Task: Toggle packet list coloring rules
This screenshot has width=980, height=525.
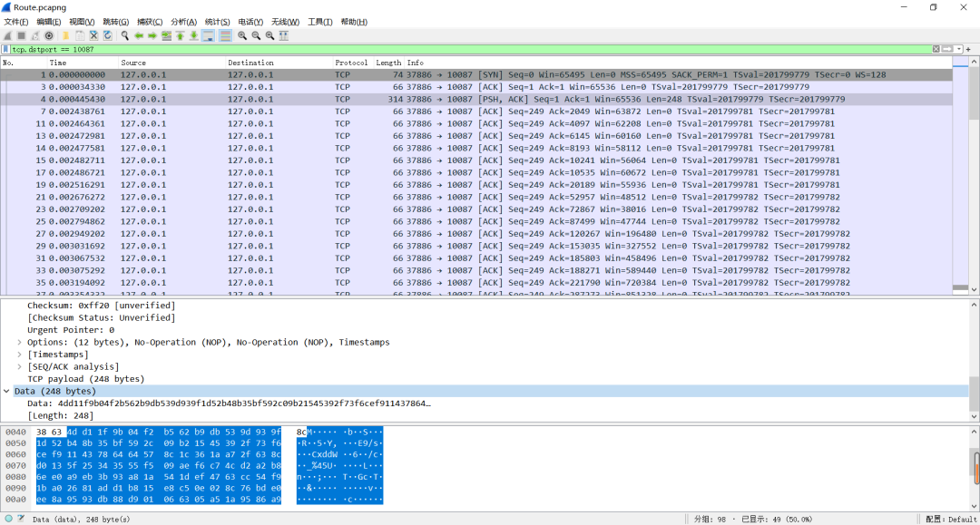Action: click(x=225, y=35)
